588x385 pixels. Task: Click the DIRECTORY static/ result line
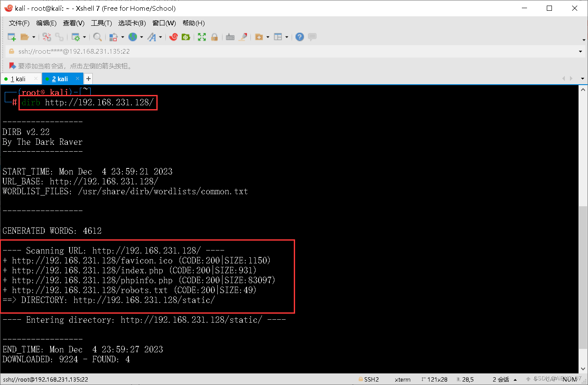pyautogui.click(x=109, y=300)
